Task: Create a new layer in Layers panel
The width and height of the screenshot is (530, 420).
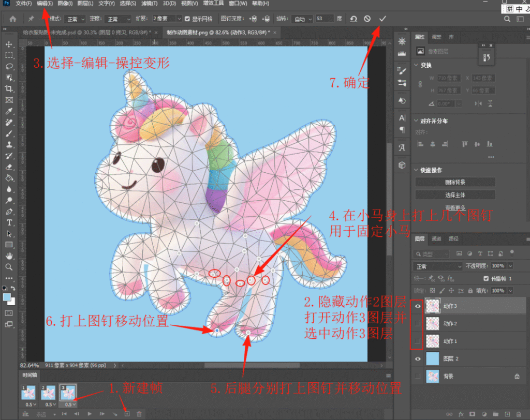Action: [507, 414]
